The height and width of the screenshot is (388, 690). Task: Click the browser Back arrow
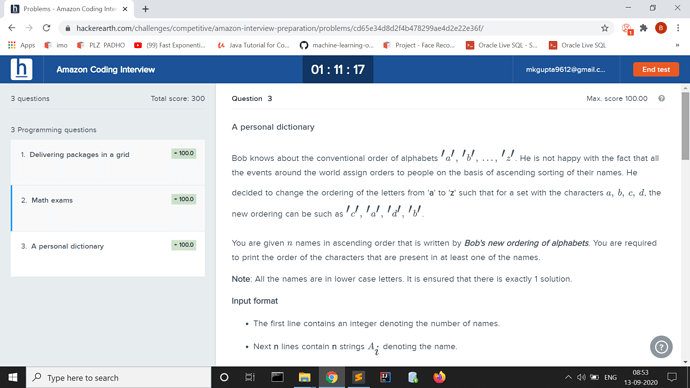tap(12, 28)
